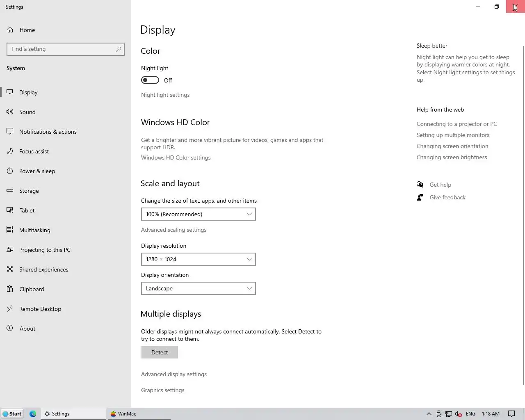The image size is (525, 420).
Task: Click the Detect button
Action: pyautogui.click(x=160, y=352)
